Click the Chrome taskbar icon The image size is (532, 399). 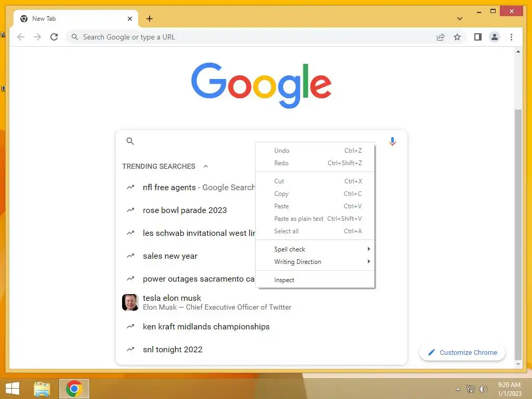click(x=74, y=389)
